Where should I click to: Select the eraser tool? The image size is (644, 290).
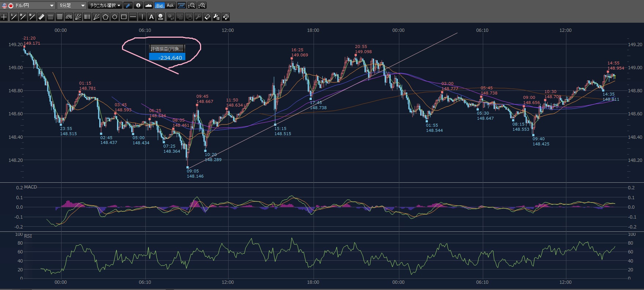(x=207, y=17)
